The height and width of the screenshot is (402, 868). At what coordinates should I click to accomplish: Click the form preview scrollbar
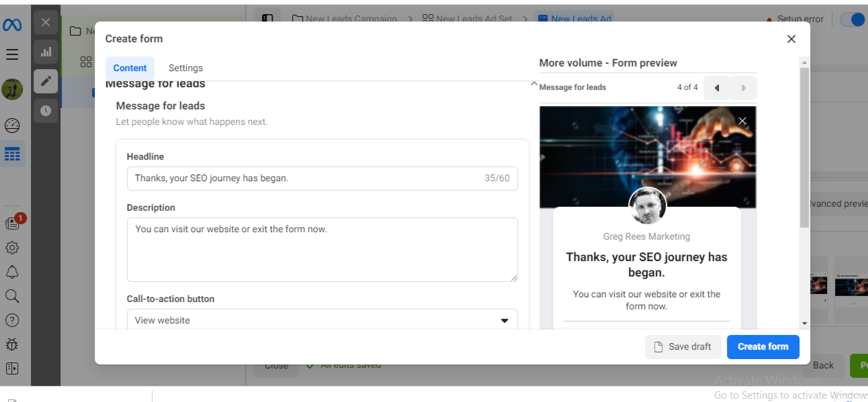pos(804,148)
